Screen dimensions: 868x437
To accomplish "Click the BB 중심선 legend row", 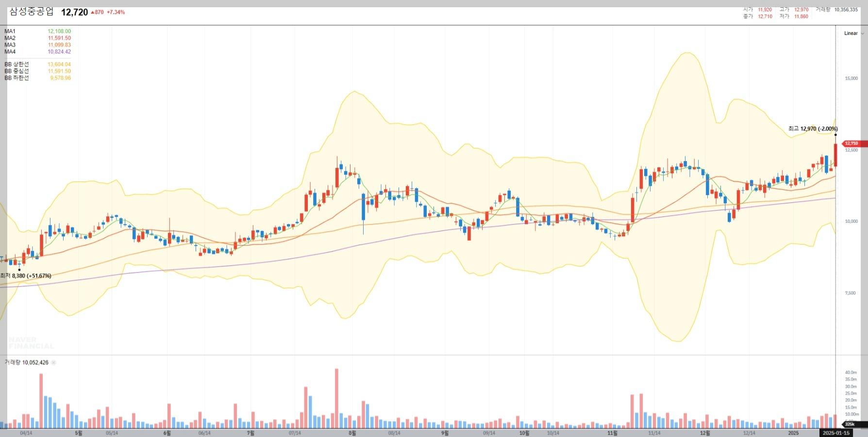I will [x=37, y=71].
